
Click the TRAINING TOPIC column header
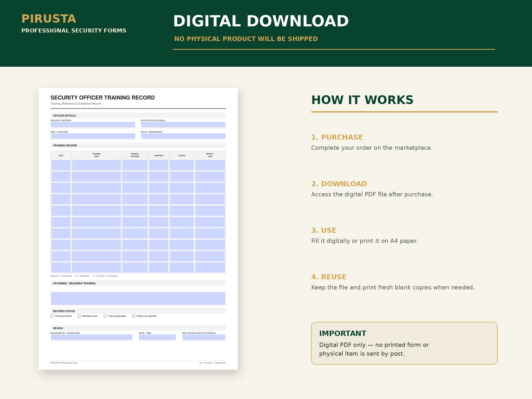click(96, 155)
